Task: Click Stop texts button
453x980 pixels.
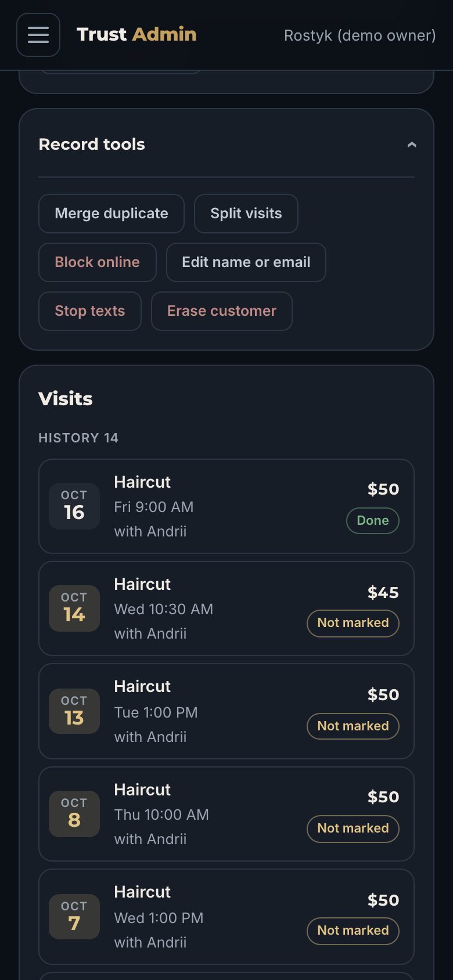Action: click(90, 311)
